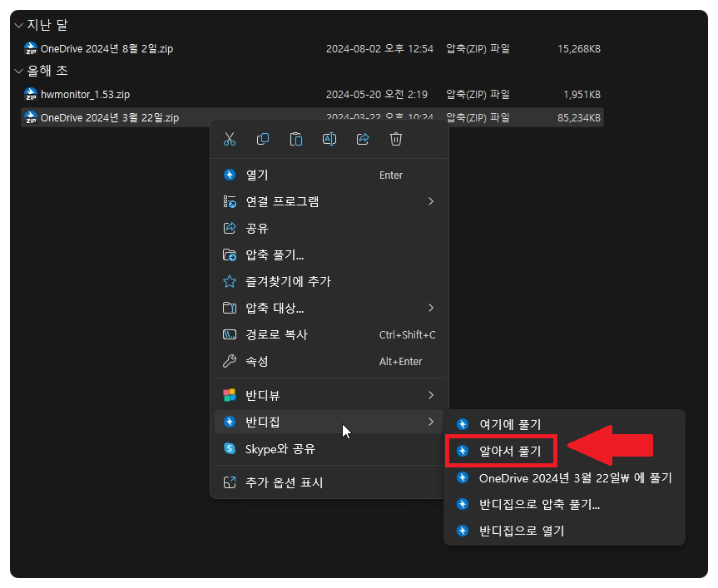Choose 즐겨찾기에 추가

click(329, 281)
